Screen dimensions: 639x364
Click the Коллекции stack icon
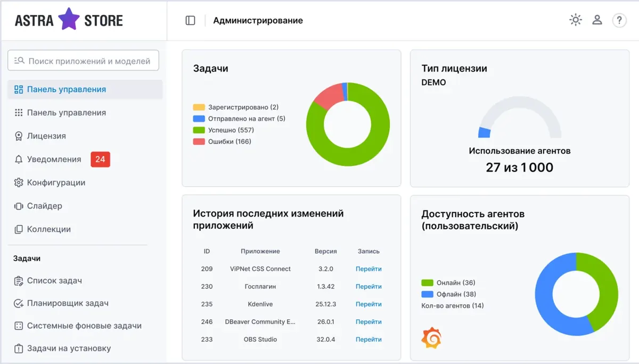19,229
